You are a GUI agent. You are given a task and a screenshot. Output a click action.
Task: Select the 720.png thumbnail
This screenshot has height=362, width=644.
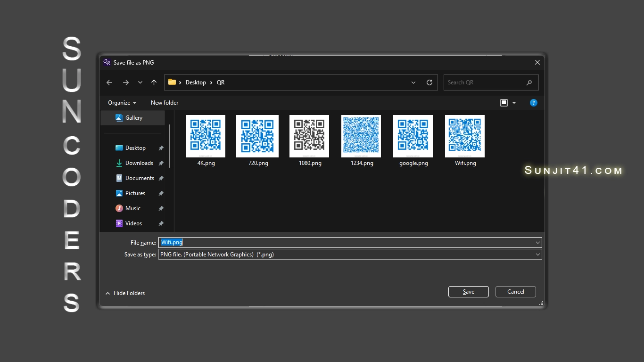coord(257,136)
